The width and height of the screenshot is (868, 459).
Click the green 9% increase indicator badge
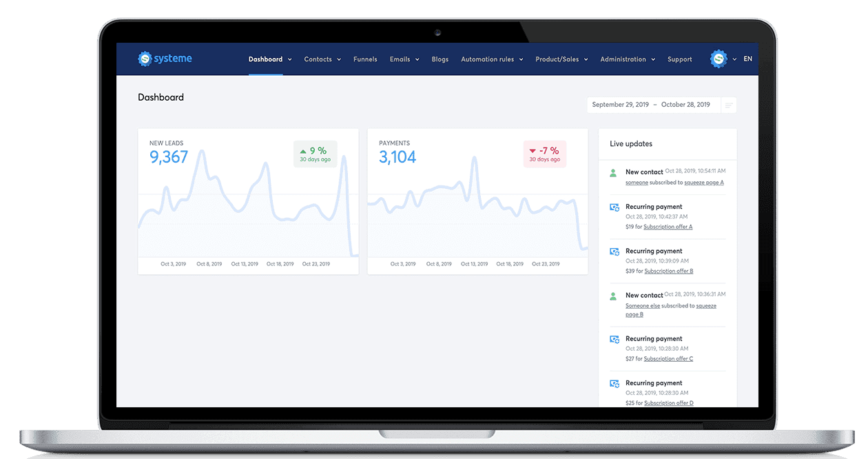[315, 152]
